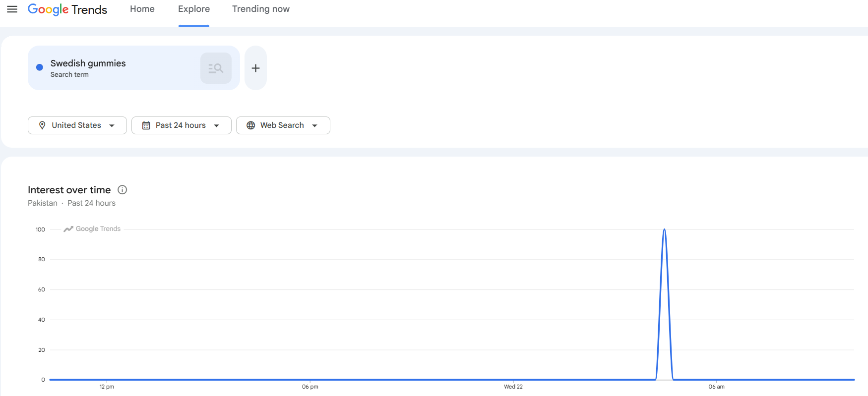Open the hamburger main menu
Image resolution: width=868 pixels, height=396 pixels.
12,9
